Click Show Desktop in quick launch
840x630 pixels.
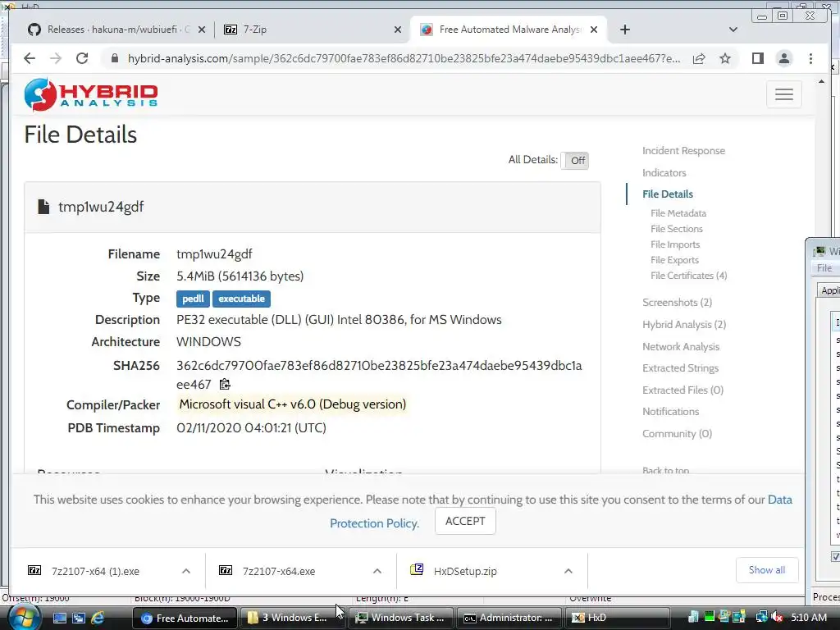pyautogui.click(x=59, y=618)
